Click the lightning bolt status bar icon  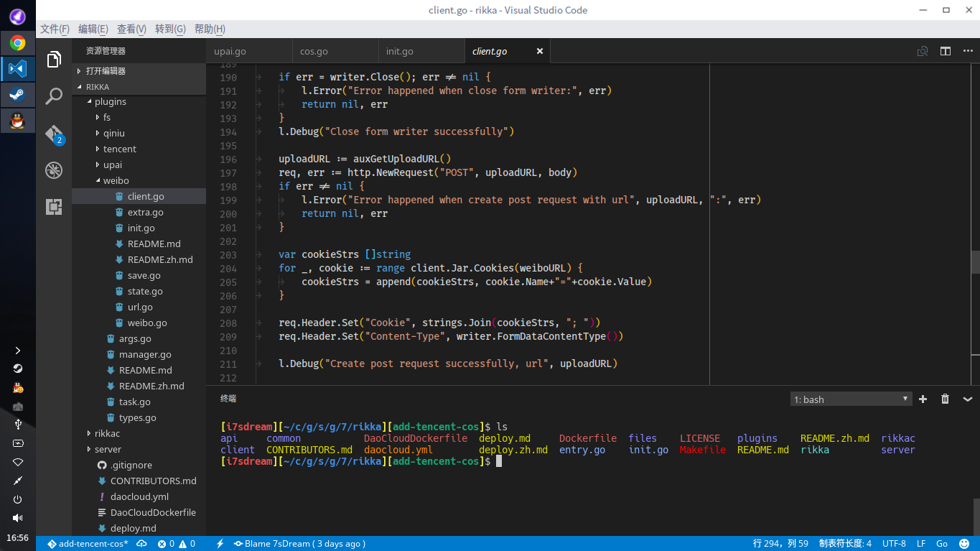[220, 544]
